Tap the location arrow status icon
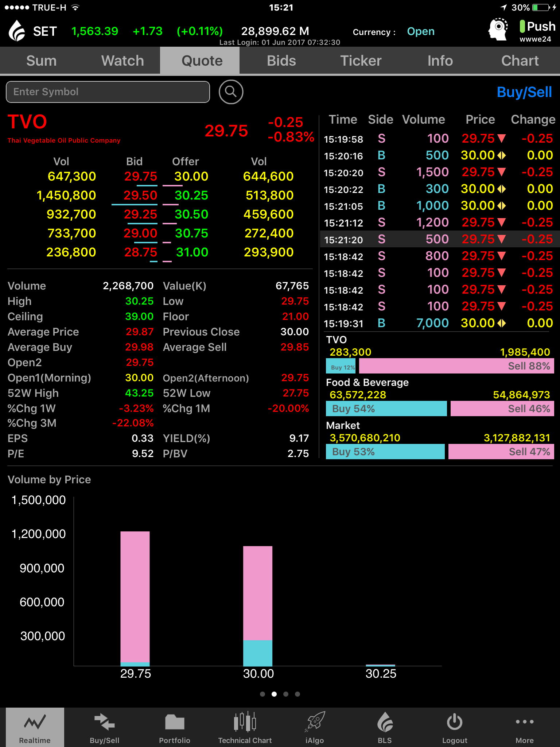 (x=504, y=7)
